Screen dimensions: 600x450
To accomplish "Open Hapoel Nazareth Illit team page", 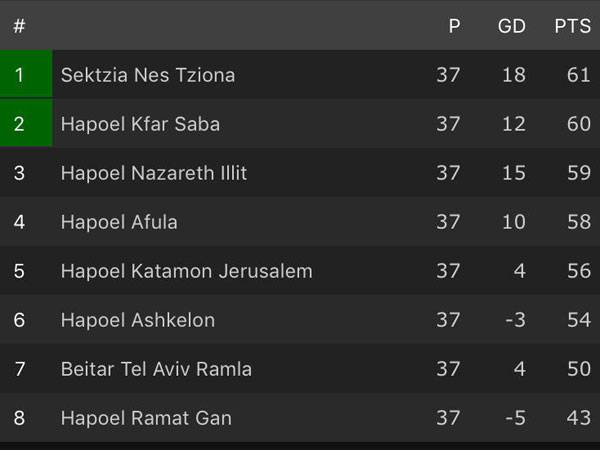I will 154,173.
